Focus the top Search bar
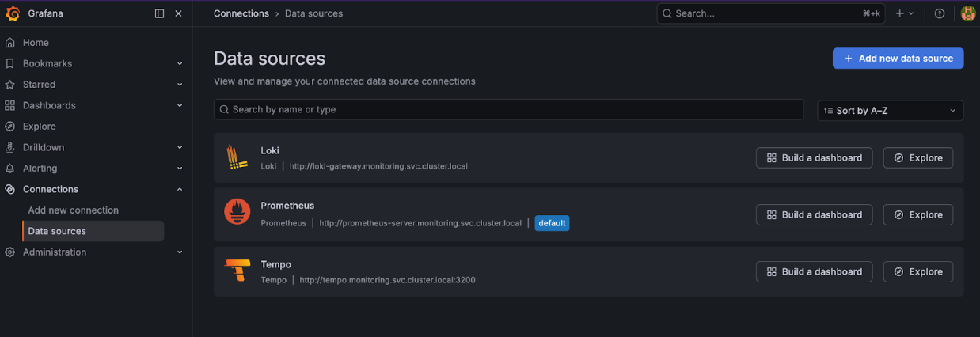Viewport: 980px width, 337px height. click(771, 13)
